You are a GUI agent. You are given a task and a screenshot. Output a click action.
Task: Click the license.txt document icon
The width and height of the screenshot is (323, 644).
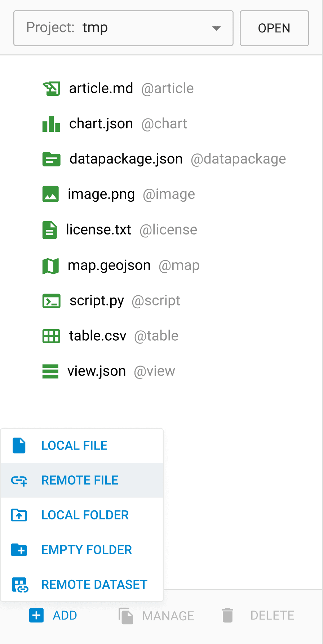(50, 230)
